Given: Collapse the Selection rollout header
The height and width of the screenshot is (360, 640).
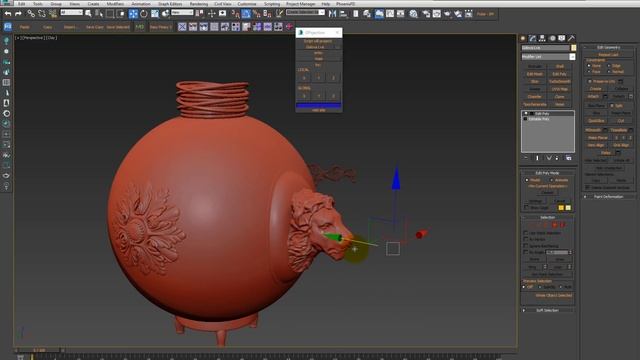Looking at the screenshot, I should pyautogui.click(x=547, y=218).
